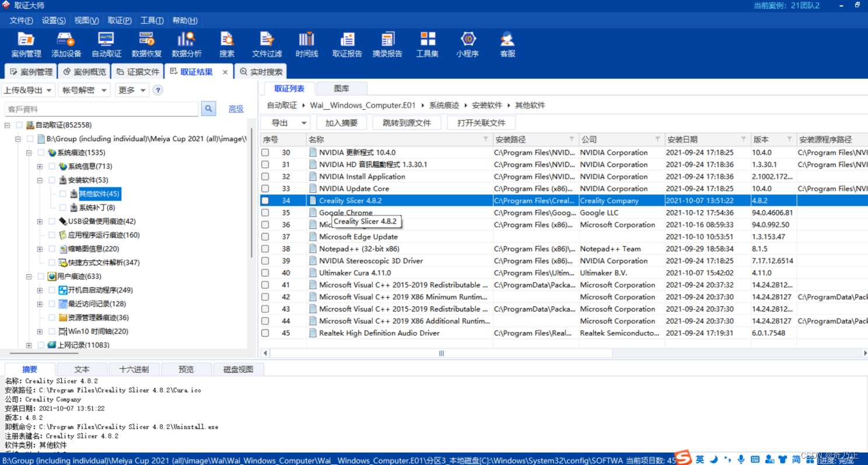Open the 帐号解密 dropdown
Viewport: 868px width, 465px height.
pos(84,90)
